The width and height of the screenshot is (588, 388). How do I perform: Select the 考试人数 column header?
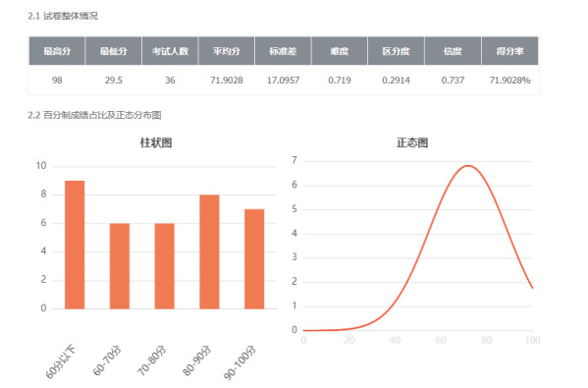pyautogui.click(x=170, y=51)
